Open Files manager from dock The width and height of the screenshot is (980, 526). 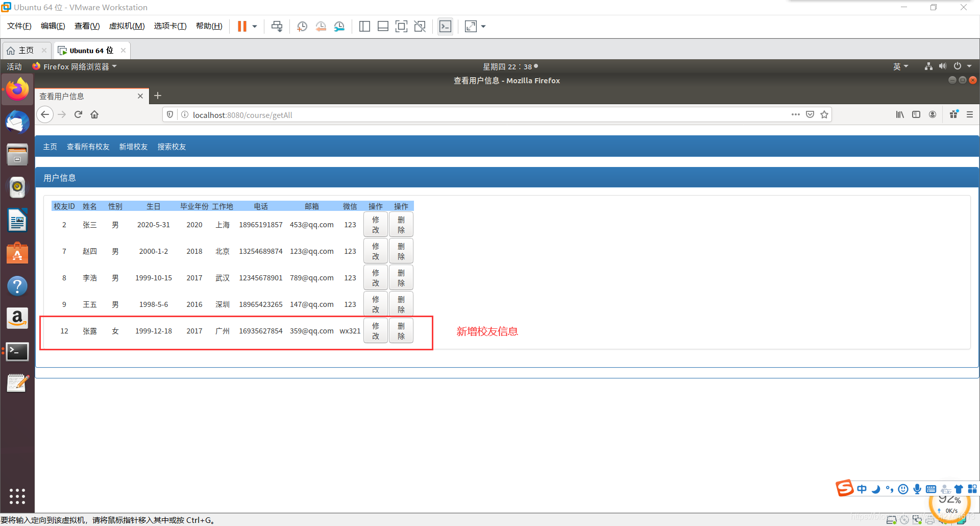pyautogui.click(x=17, y=155)
